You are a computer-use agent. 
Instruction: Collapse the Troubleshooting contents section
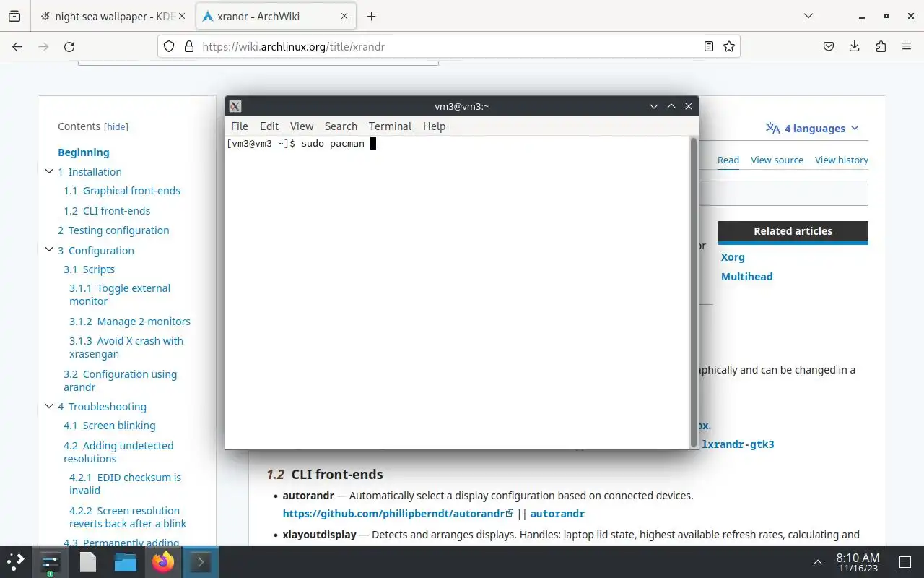(49, 406)
